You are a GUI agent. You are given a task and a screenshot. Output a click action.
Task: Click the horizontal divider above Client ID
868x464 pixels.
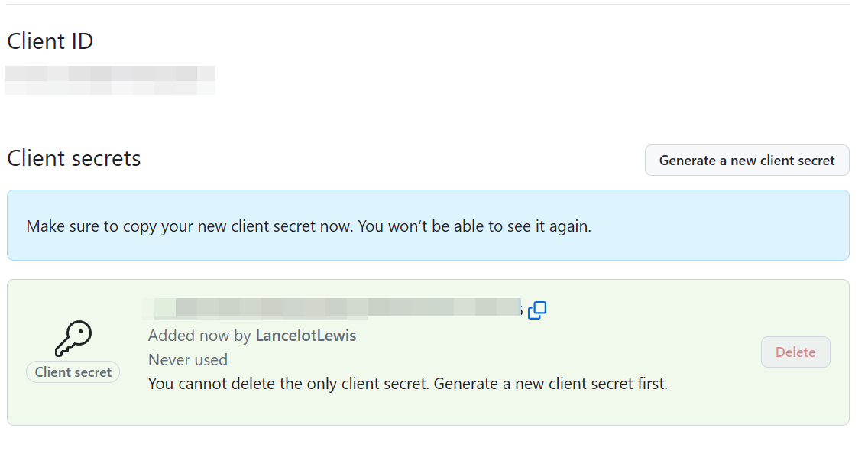pos(428,5)
